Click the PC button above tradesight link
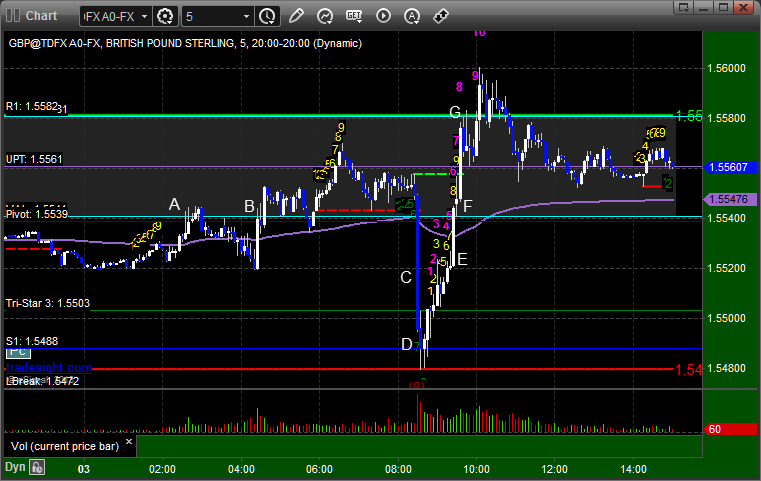Screen dimensions: 761x481 coord(18,352)
